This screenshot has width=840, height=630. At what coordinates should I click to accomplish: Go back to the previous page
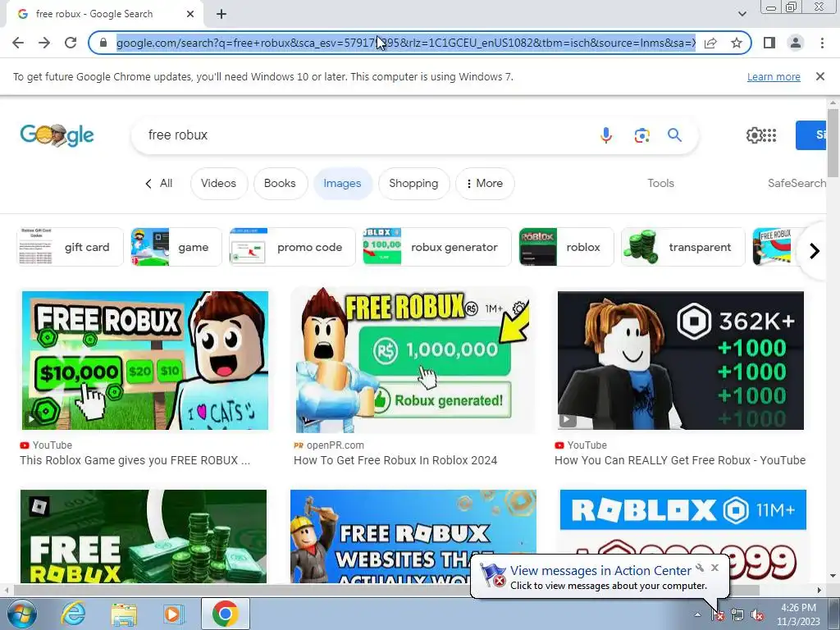coord(18,43)
